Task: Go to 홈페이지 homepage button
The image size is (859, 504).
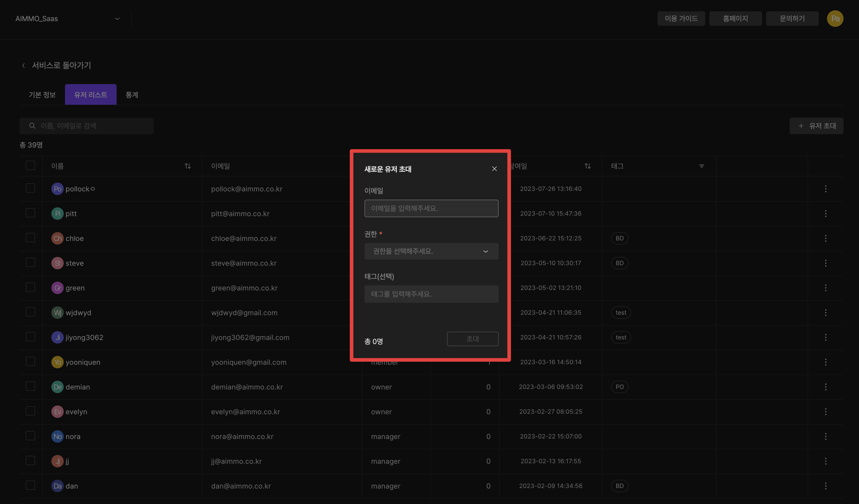Action: [x=735, y=18]
